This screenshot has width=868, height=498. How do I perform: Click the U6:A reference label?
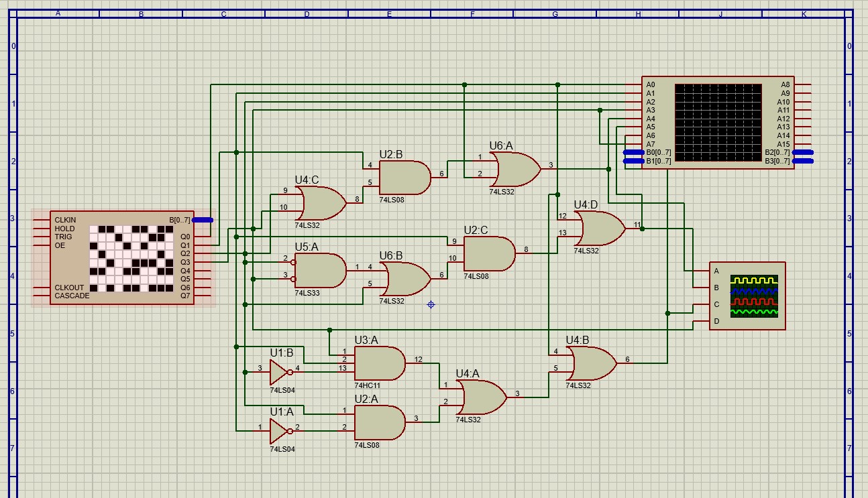[501, 145]
